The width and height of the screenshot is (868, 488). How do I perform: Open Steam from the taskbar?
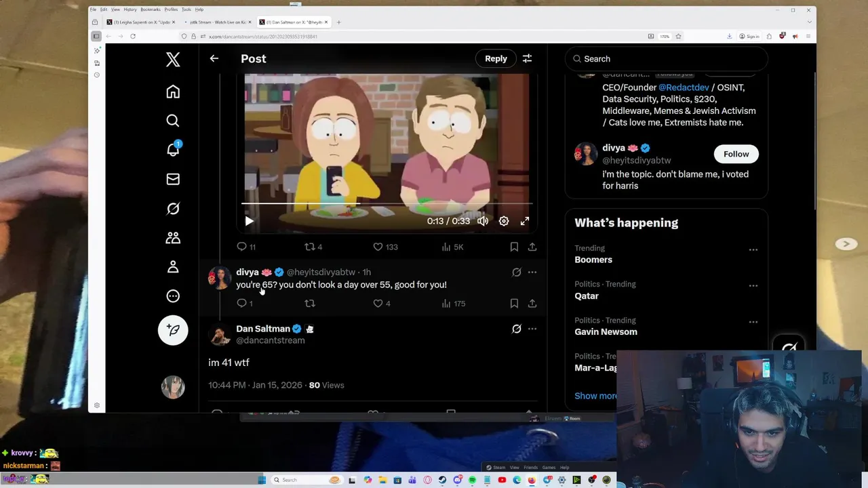point(442,480)
